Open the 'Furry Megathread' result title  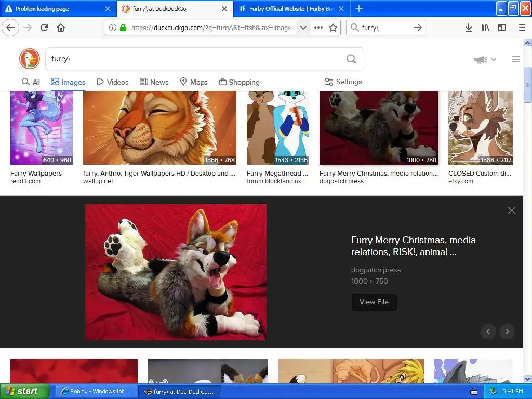277,174
